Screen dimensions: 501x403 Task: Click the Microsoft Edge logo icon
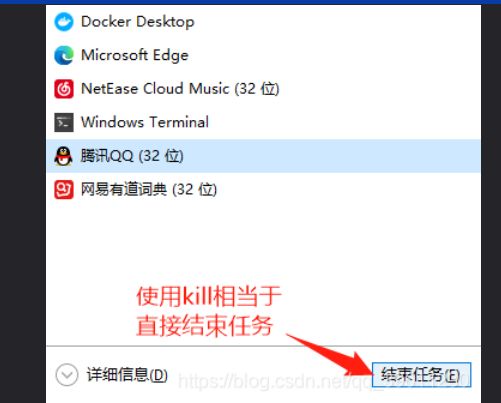(x=63, y=55)
